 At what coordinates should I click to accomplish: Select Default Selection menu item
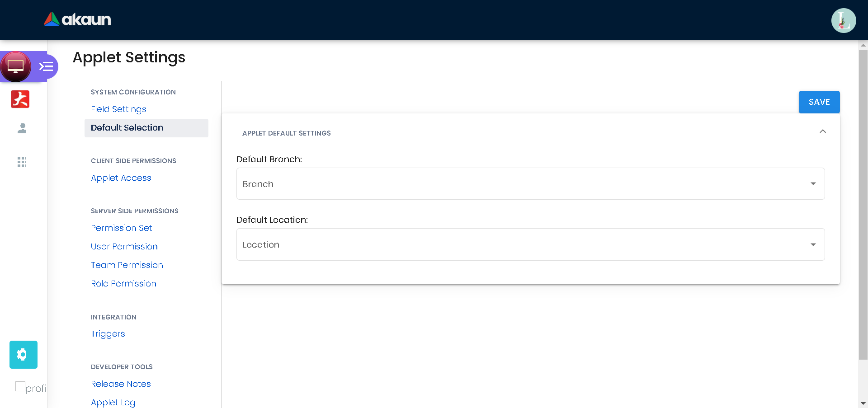[146, 128]
